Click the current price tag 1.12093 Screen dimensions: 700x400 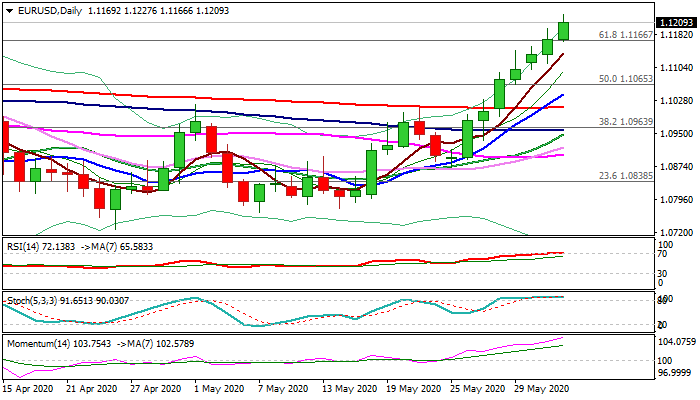pyautogui.click(x=676, y=22)
